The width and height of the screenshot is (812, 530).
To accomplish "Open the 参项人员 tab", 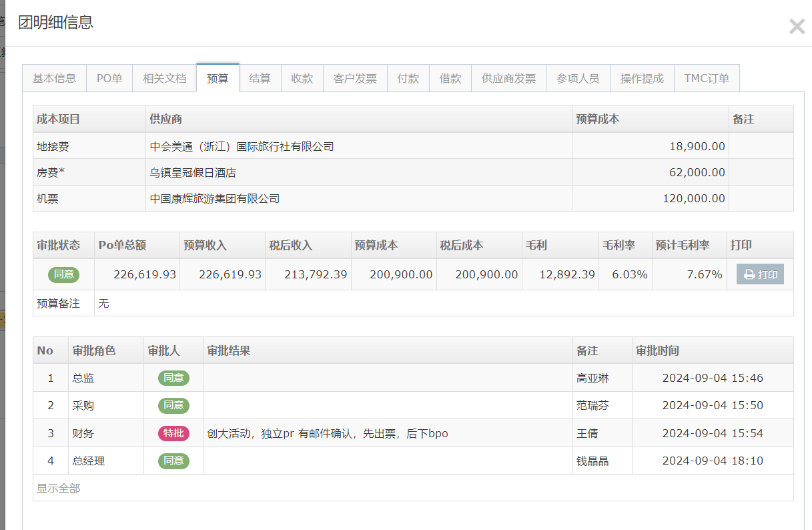I will (x=578, y=78).
